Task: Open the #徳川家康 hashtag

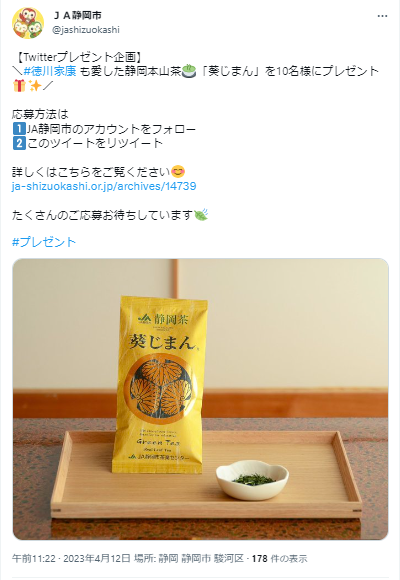Action: (50, 71)
